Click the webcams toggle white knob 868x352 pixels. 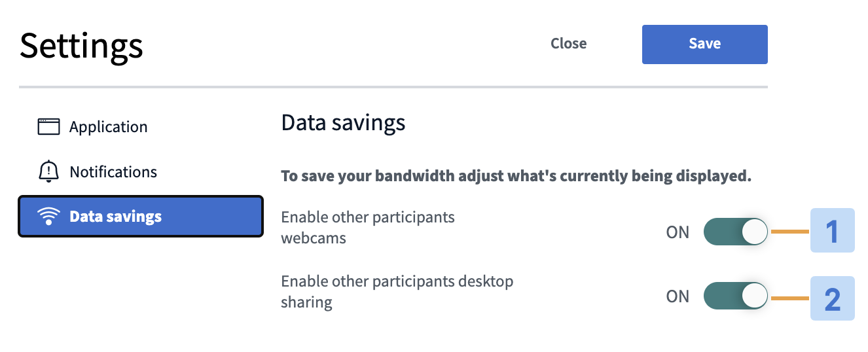(x=754, y=232)
